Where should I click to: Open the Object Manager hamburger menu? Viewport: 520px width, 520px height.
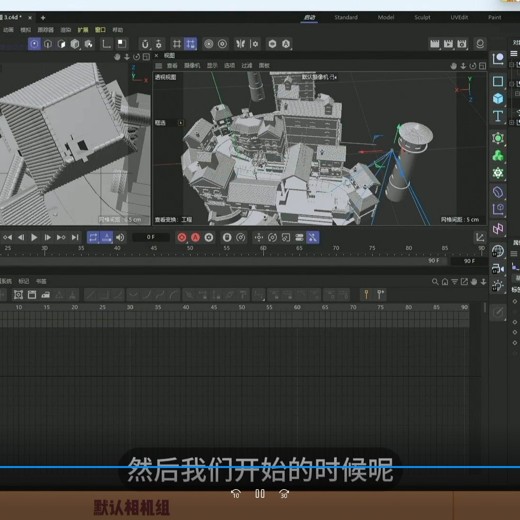[514, 53]
